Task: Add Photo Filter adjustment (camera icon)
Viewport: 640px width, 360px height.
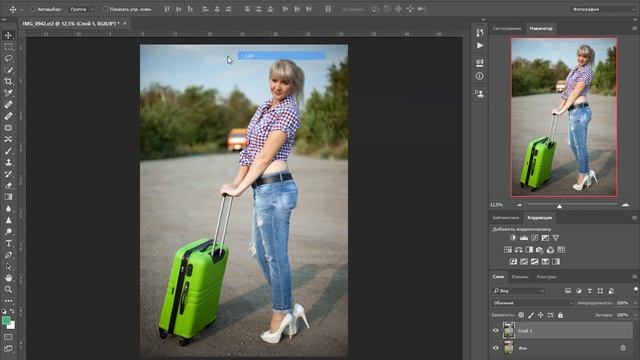Action: (x=540, y=249)
